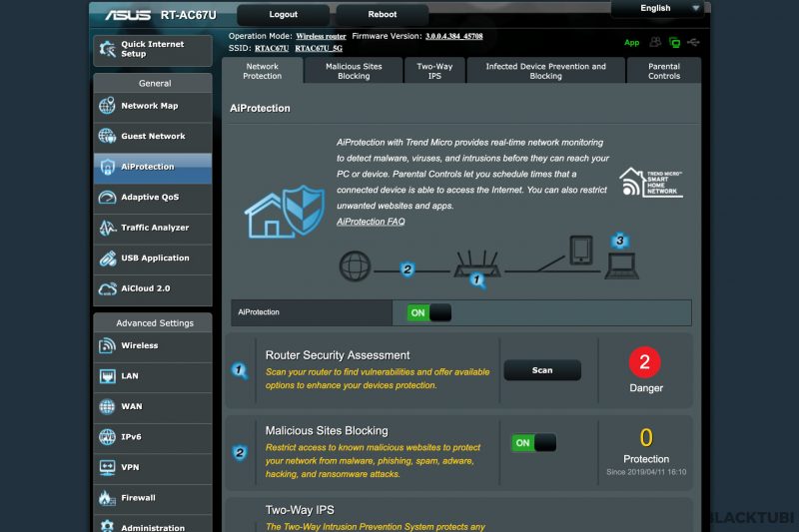Click the USB Application icon
This screenshot has height=532, width=799.
coord(107,259)
